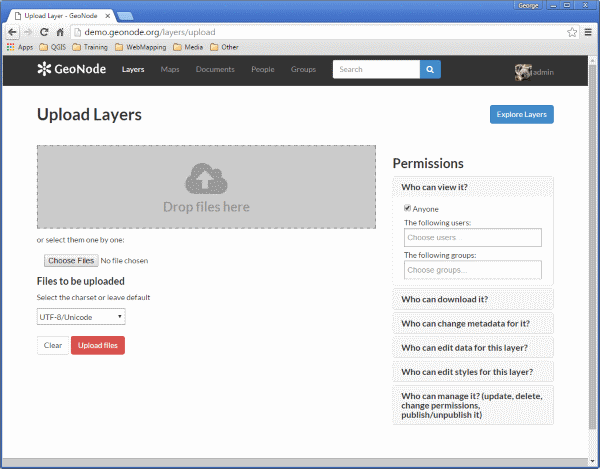Open the WebMapping bookmarks folder
The height and width of the screenshot is (469, 600).
[141, 47]
